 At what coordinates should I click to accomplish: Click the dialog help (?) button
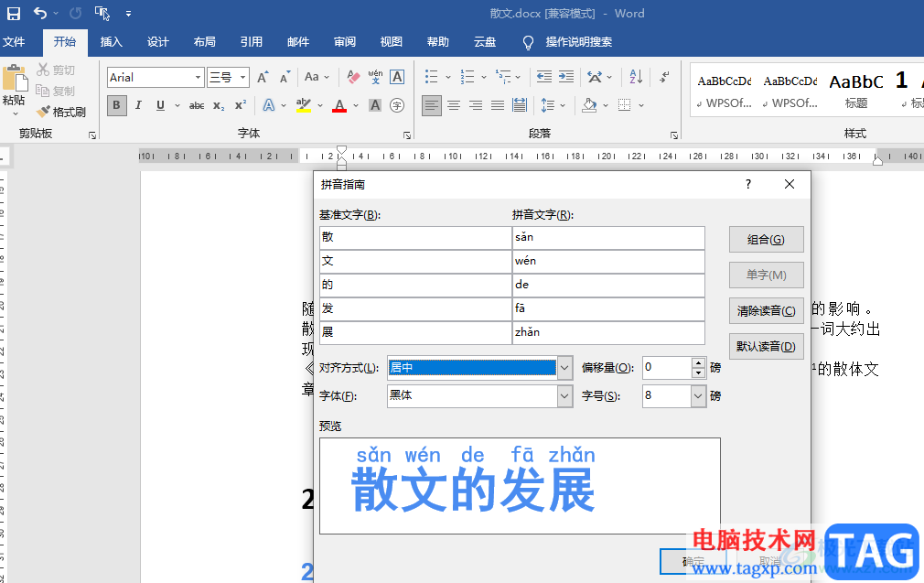tap(748, 184)
